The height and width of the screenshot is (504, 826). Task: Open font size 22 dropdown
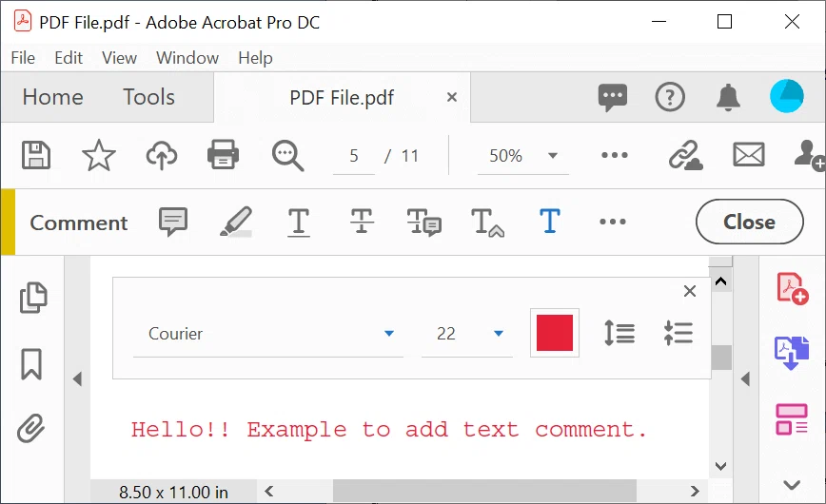[x=466, y=334]
